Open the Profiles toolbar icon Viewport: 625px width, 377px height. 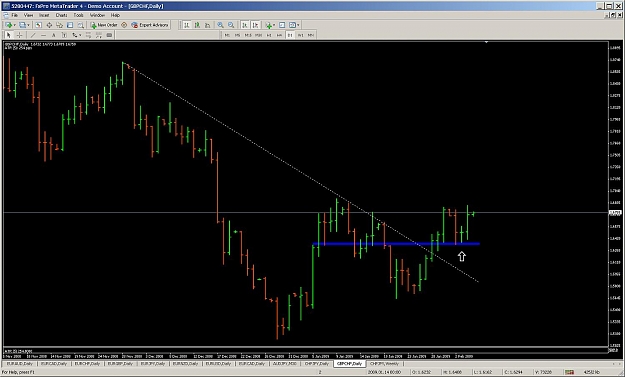[x=22, y=25]
